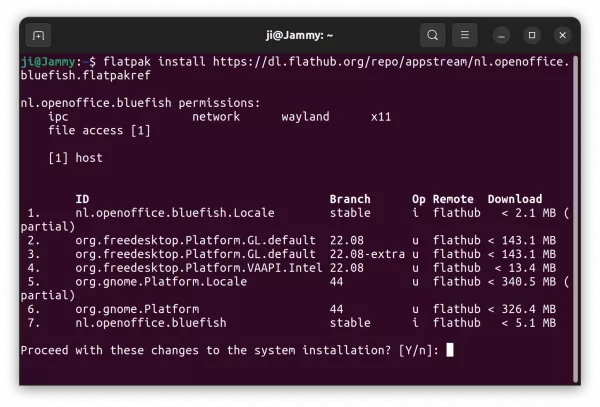Open the hamburger menu
Screen dimensions: 600x407
pos(465,35)
